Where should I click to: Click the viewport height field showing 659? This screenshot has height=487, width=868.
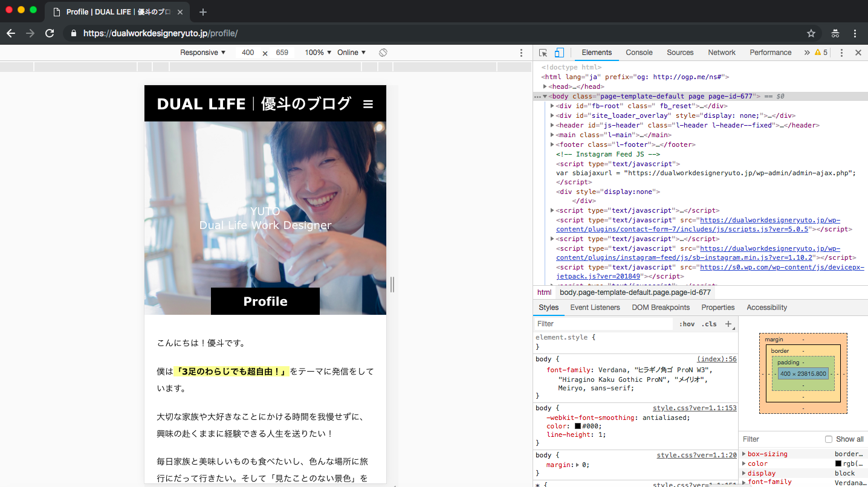coord(282,53)
